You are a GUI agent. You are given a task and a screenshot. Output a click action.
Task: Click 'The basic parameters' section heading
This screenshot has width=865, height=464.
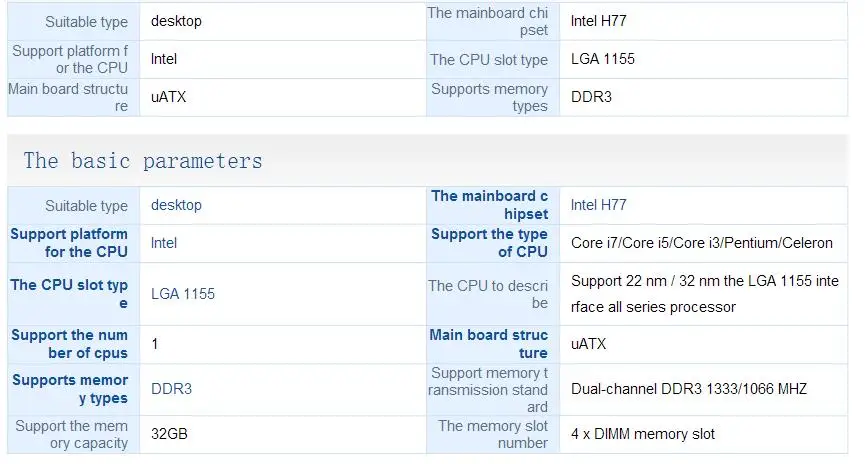click(x=143, y=161)
